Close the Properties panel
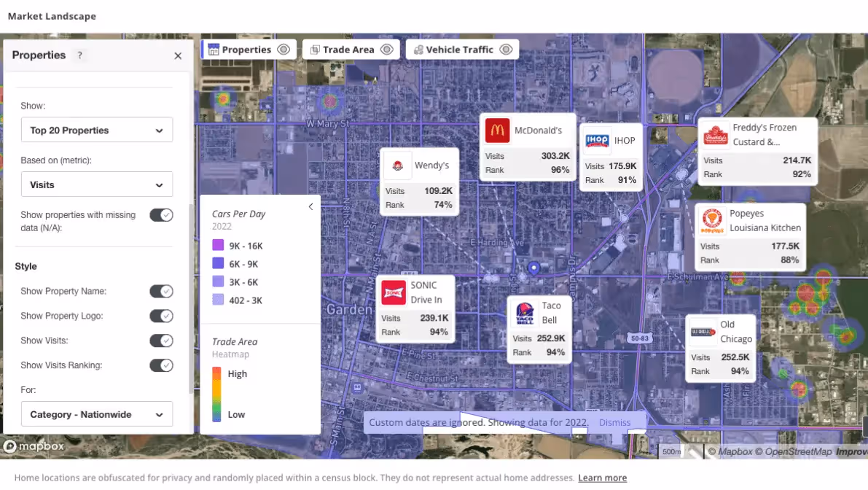The height and width of the screenshot is (490, 868). click(x=178, y=56)
